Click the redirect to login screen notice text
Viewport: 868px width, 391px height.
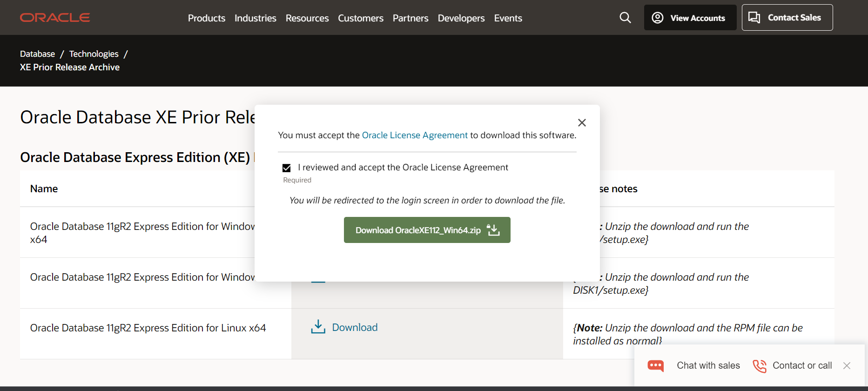coord(427,201)
